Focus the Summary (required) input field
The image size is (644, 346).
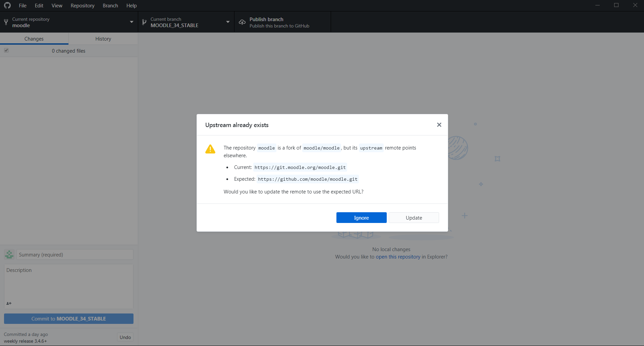tap(75, 254)
